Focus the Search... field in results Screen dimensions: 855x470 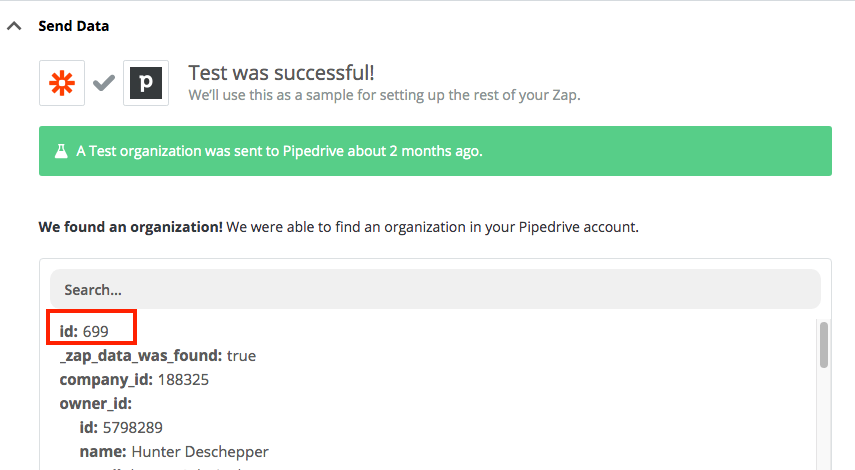(x=435, y=289)
